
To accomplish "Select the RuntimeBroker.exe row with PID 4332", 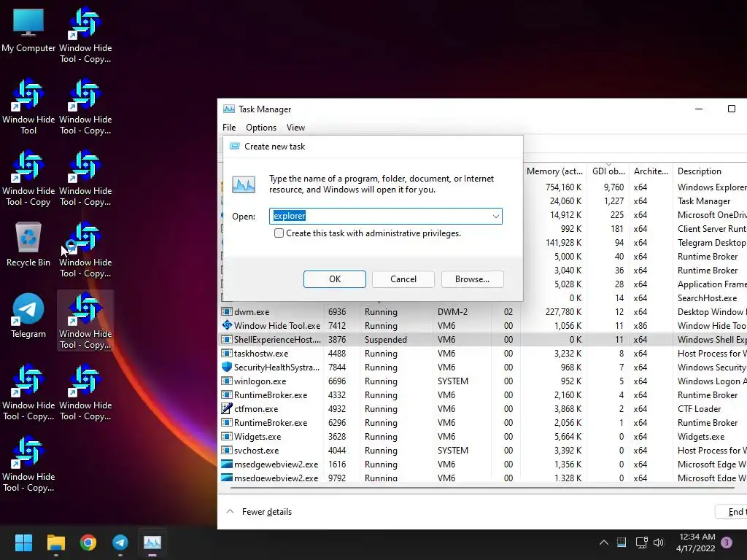I will point(483,394).
